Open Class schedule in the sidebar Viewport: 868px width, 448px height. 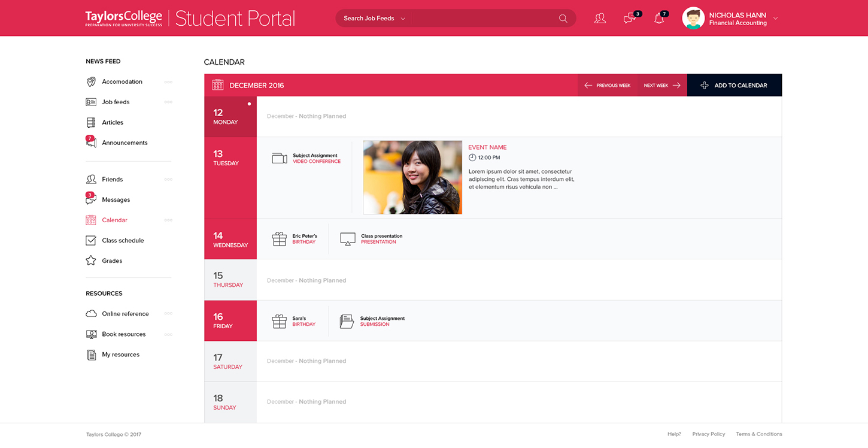[123, 241]
